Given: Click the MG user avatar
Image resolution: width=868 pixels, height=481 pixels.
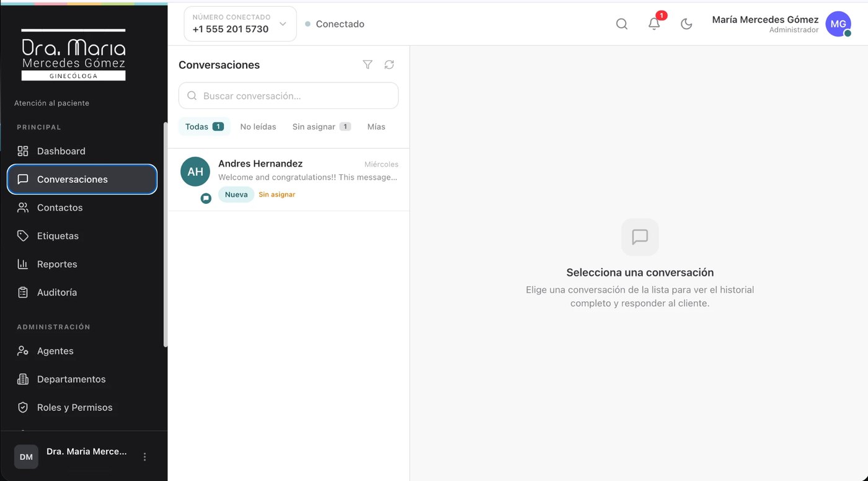Looking at the screenshot, I should click(838, 24).
